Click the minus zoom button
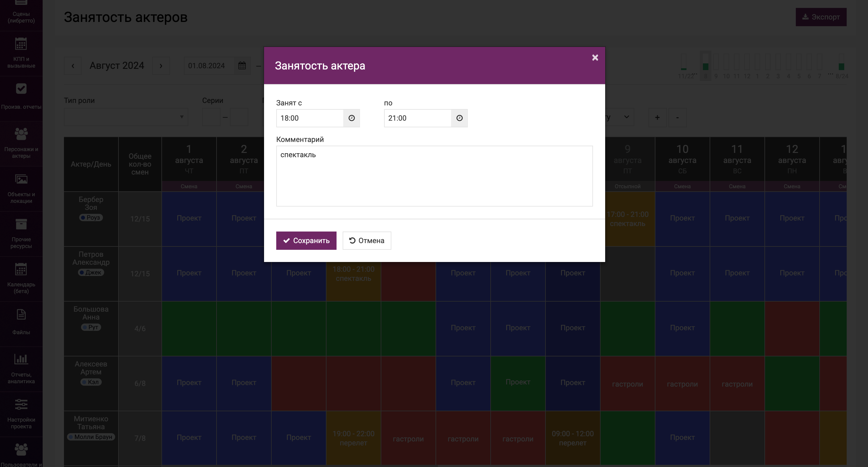The image size is (868, 467). click(677, 117)
